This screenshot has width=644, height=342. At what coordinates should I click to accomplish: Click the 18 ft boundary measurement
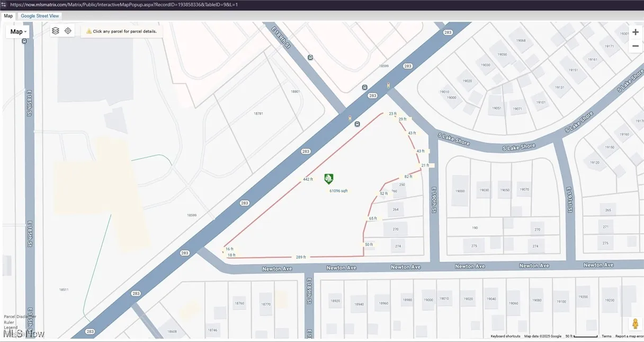point(231,255)
